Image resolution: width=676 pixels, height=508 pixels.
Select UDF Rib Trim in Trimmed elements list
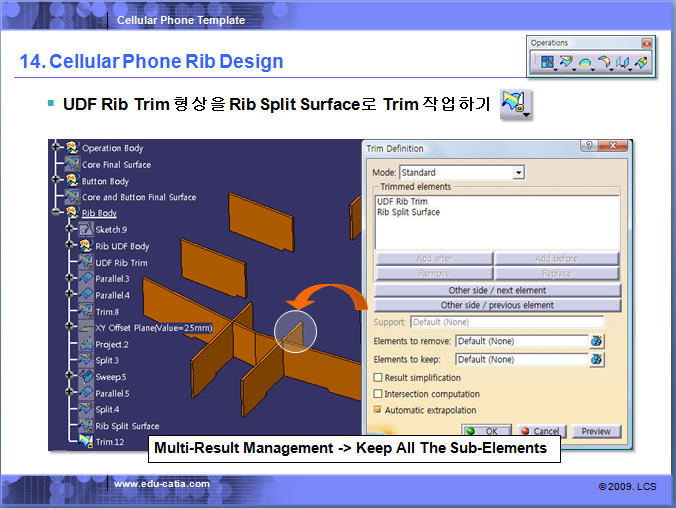(402, 202)
